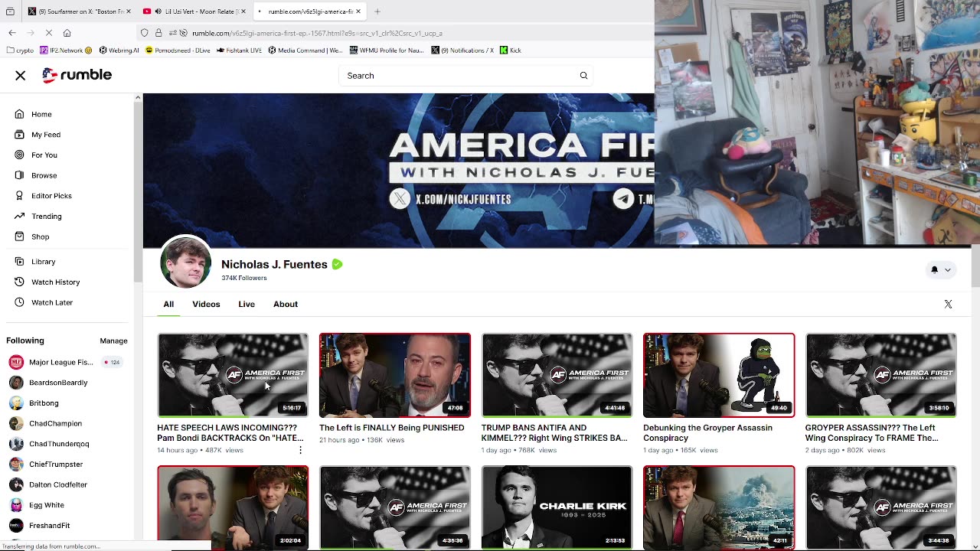The image size is (980, 551).
Task: Select the About tab
Action: pos(286,304)
